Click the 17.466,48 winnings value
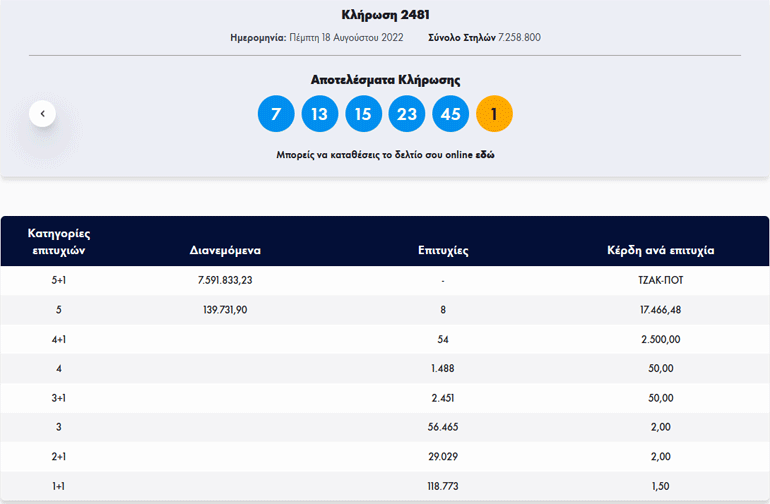 tap(660, 310)
